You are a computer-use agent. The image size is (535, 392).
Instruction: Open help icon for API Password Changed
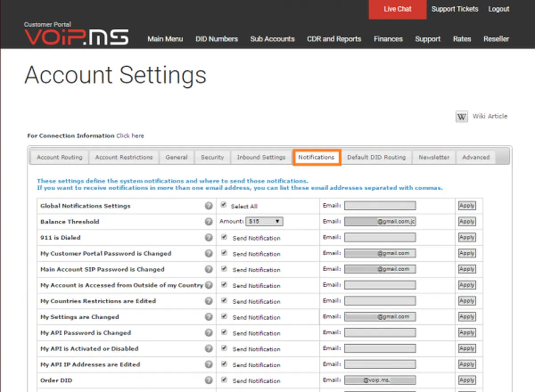click(x=209, y=333)
